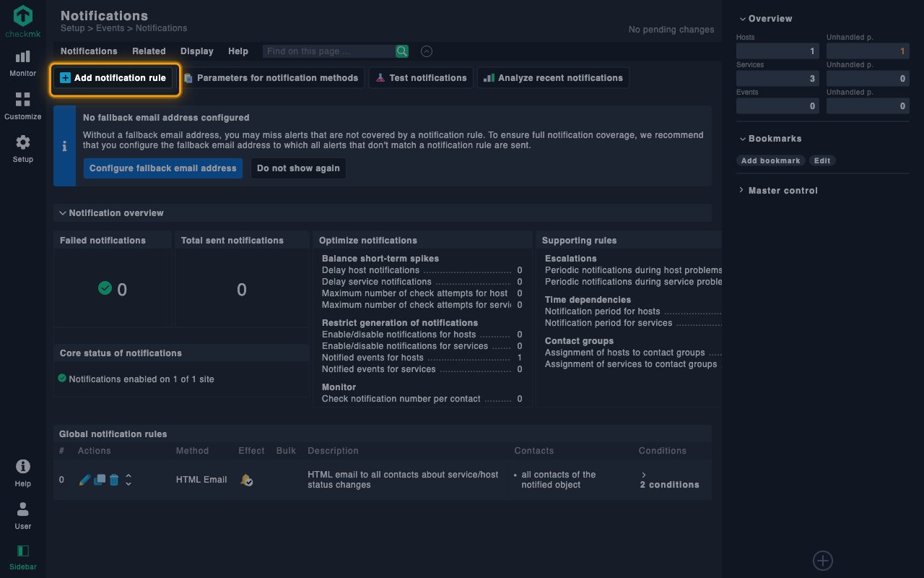This screenshot has height=578, width=924.
Task: Click Add bookmark button
Action: click(x=771, y=161)
